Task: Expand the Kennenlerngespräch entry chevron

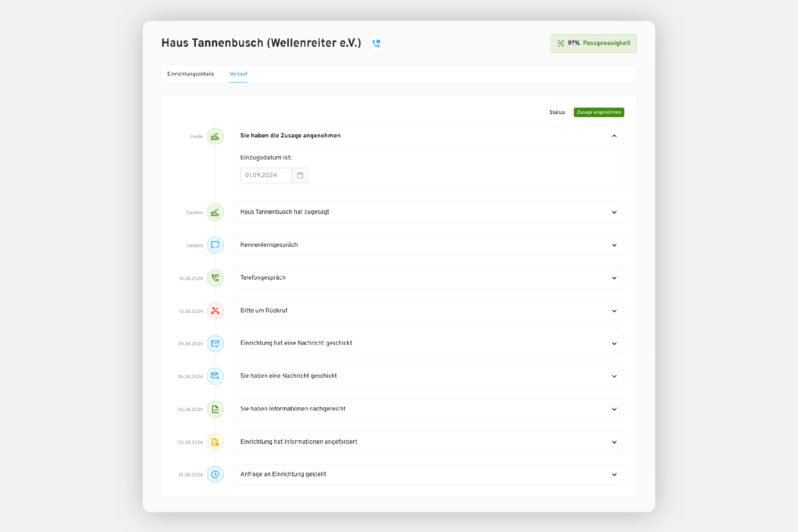Action: tap(614, 245)
